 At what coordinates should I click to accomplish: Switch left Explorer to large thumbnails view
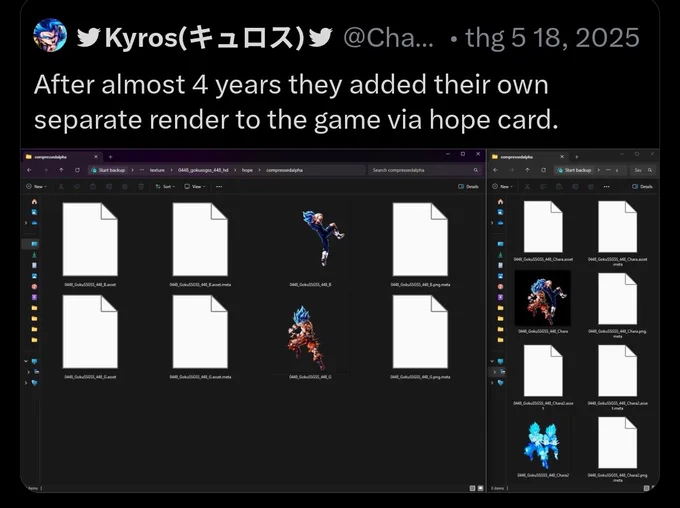[480, 488]
